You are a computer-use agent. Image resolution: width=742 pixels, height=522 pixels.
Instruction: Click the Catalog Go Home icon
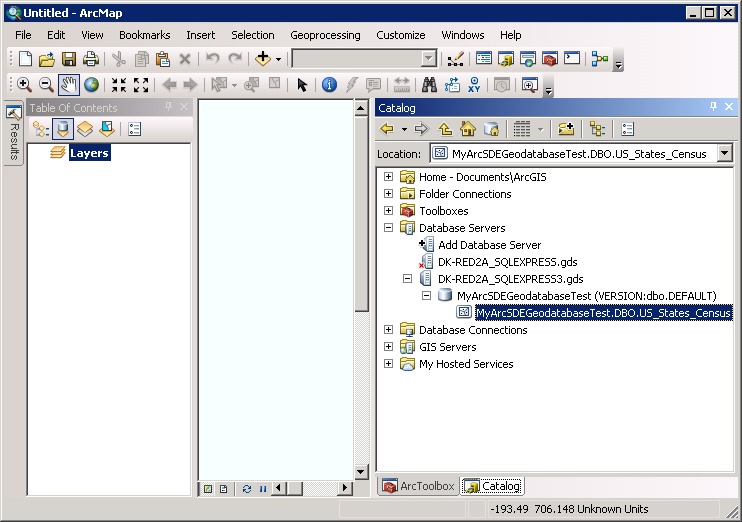point(468,129)
